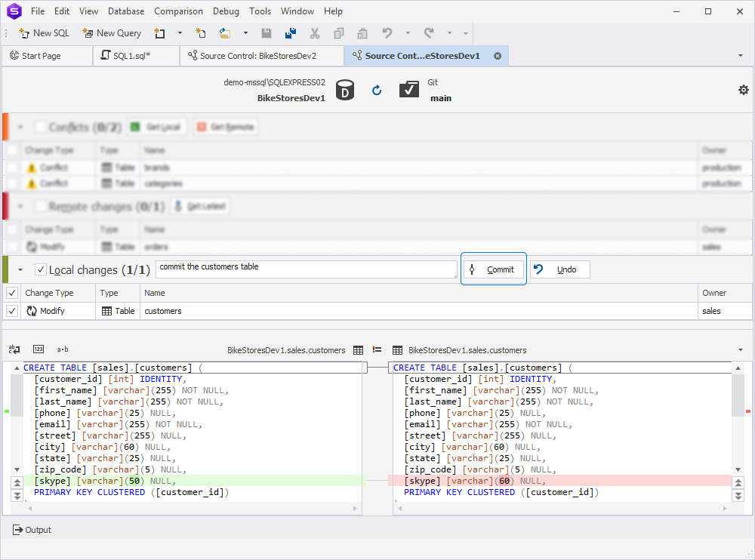
Task: Click the New Query toolbar button
Action: click(x=112, y=33)
